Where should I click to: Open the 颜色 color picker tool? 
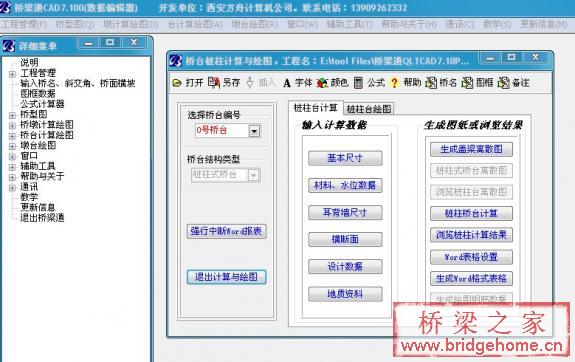[x=322, y=83]
